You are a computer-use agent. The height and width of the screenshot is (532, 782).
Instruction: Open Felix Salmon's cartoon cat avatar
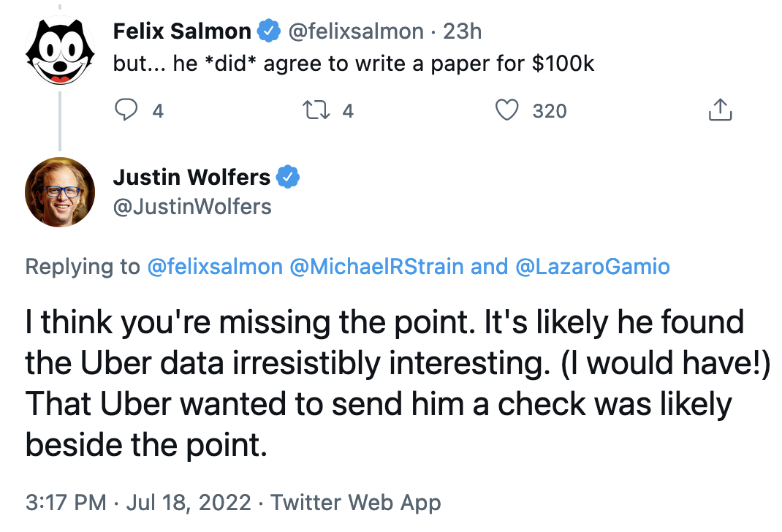click(x=60, y=47)
